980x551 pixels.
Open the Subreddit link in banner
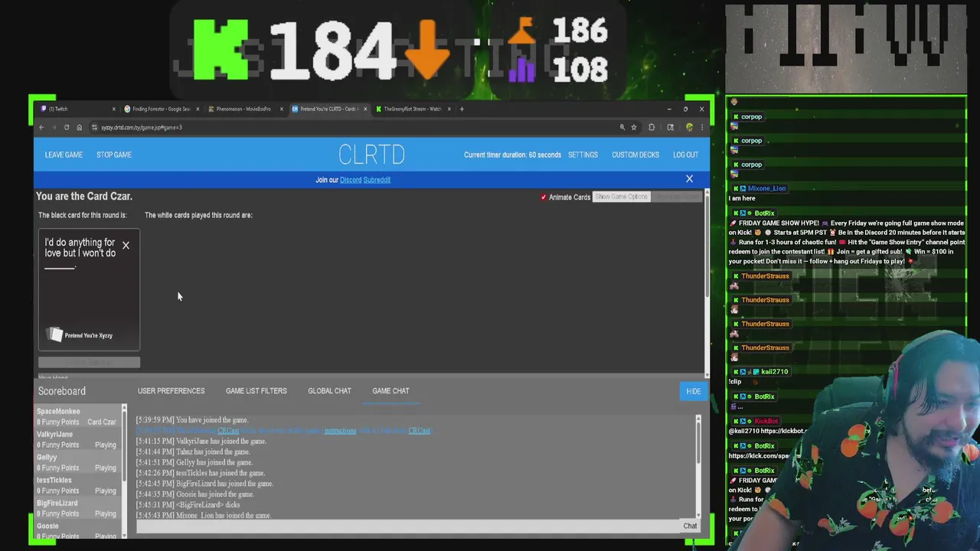[x=377, y=180]
